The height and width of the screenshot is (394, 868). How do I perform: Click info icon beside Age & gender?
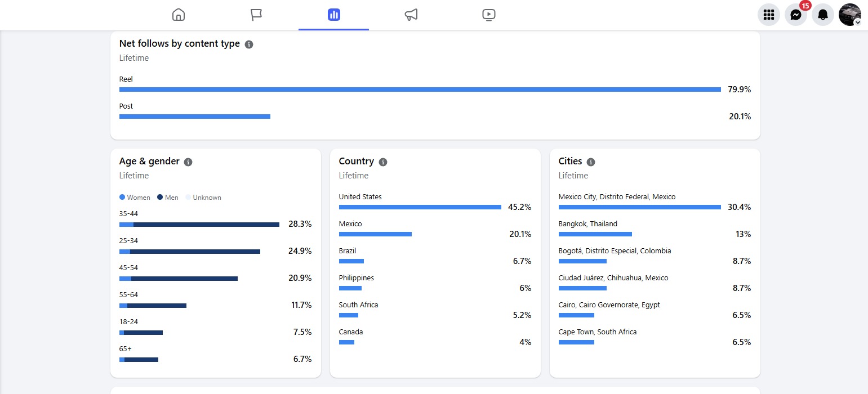pos(188,162)
